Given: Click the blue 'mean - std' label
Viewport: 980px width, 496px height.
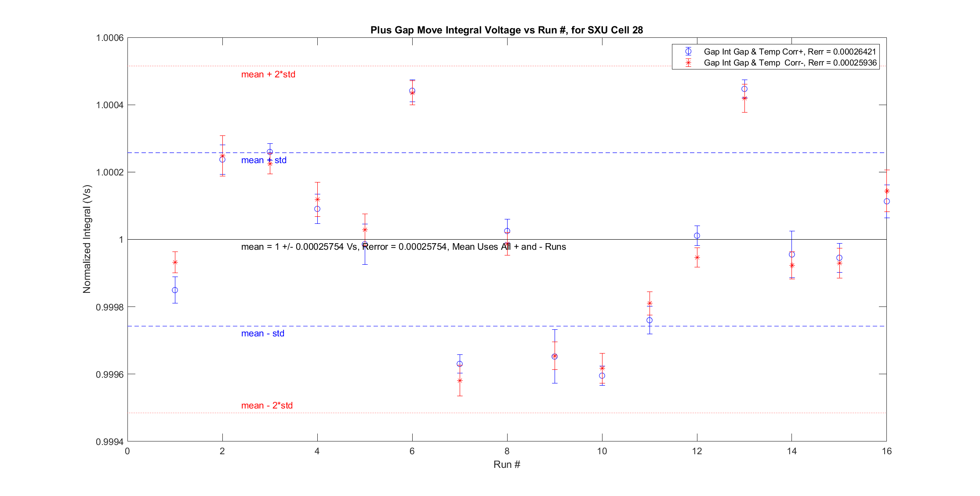Looking at the screenshot, I should (x=263, y=333).
